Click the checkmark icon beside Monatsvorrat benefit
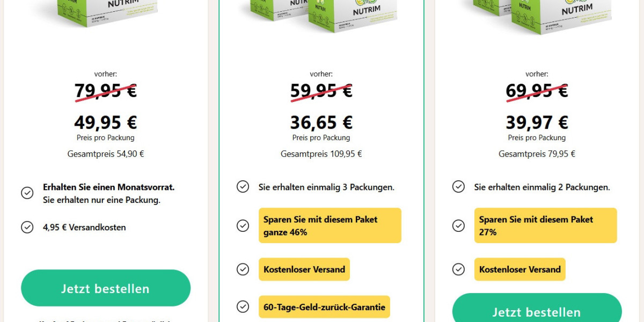This screenshot has width=644, height=322. [27, 193]
